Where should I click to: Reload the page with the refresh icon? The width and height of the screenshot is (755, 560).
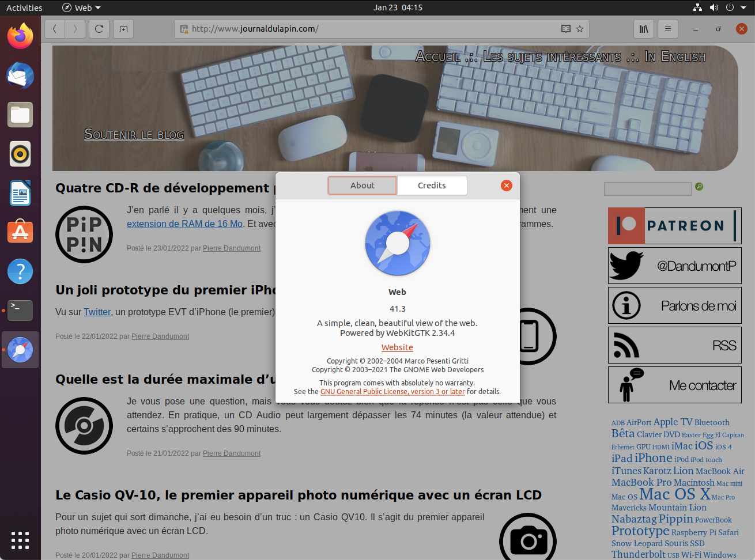click(x=99, y=29)
